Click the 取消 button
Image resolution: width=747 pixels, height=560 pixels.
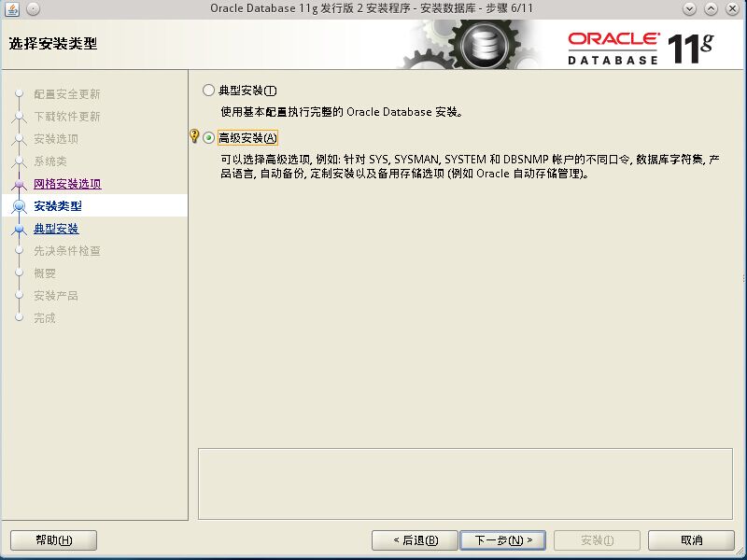click(x=691, y=540)
